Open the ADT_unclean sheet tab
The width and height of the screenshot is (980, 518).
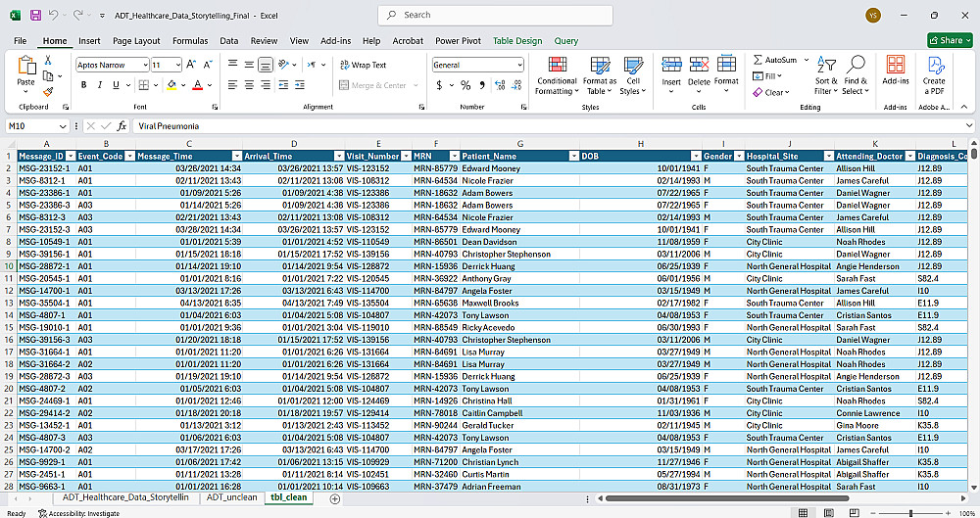click(x=231, y=497)
